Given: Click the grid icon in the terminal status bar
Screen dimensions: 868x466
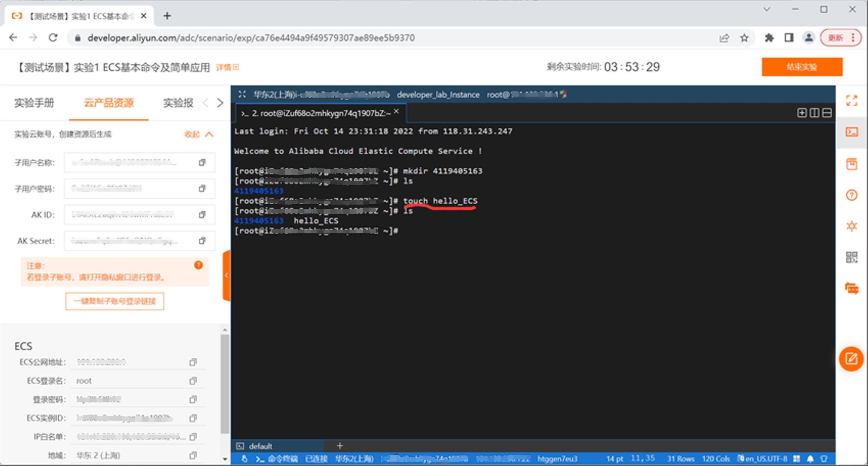Looking at the screenshot, I should (x=796, y=459).
